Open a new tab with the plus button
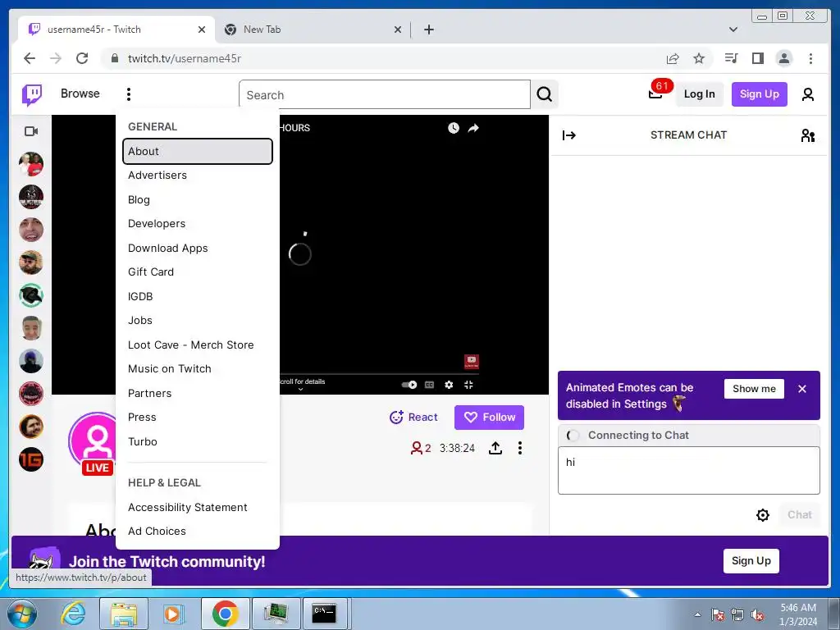 pos(428,30)
